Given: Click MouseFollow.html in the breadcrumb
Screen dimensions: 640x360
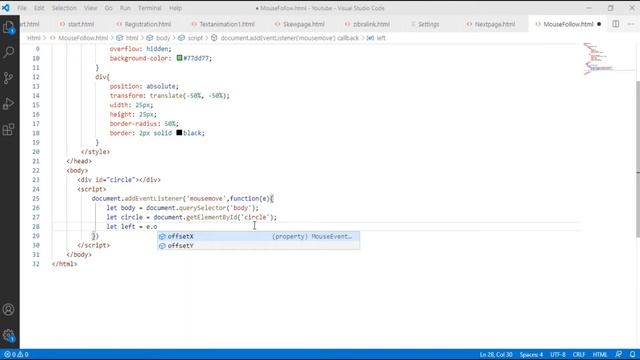Looking at the screenshot, I should [83, 38].
